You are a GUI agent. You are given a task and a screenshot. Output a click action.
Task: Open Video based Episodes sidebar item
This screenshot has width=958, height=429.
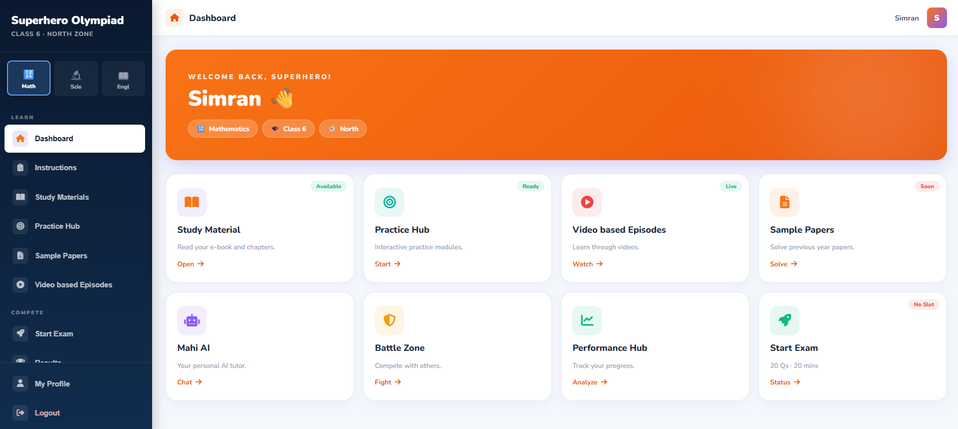point(75,285)
